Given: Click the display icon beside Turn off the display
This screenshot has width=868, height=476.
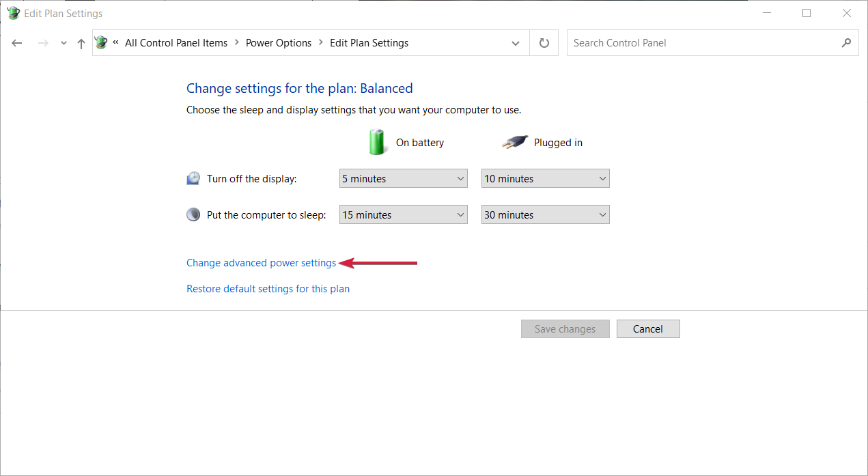Looking at the screenshot, I should [x=193, y=178].
